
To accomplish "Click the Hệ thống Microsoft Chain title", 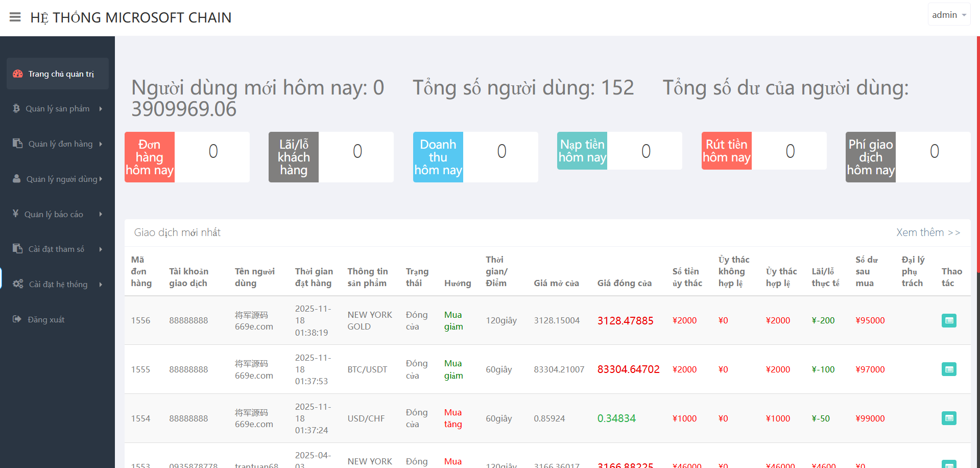I will pyautogui.click(x=131, y=18).
